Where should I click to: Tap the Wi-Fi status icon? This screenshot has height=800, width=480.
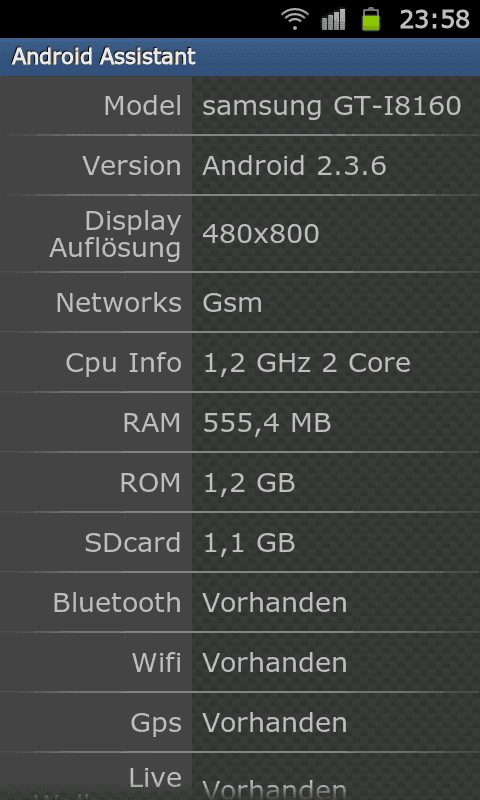point(295,19)
